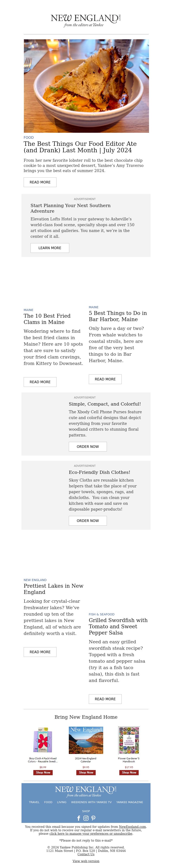Viewport: 172px width, 868px height.
Task: Open the Prettiest Lakes in New England headline
Action: tap(53, 589)
